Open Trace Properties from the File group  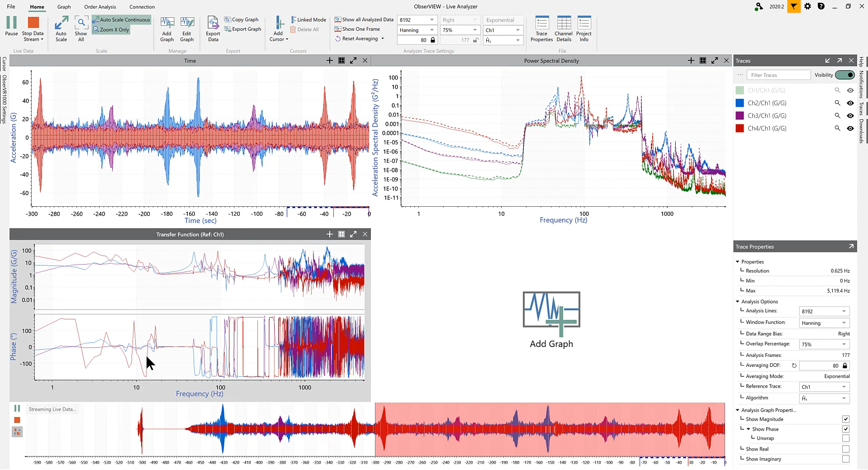(541, 28)
